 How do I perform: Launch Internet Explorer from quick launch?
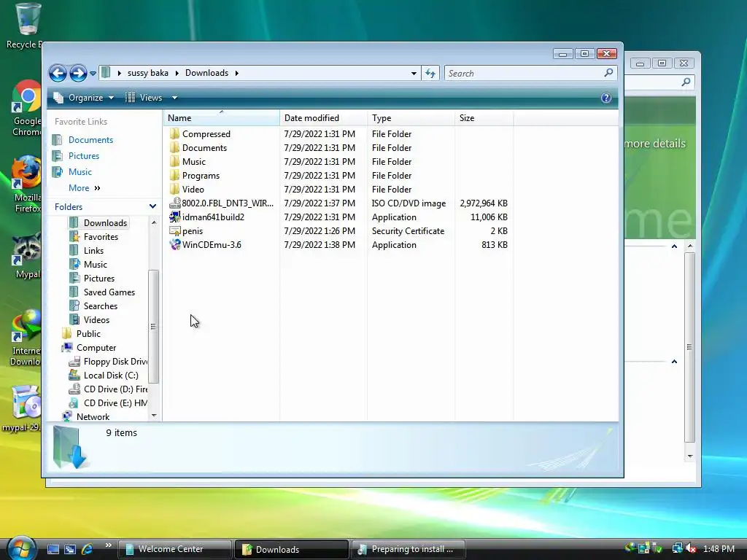[x=88, y=549]
